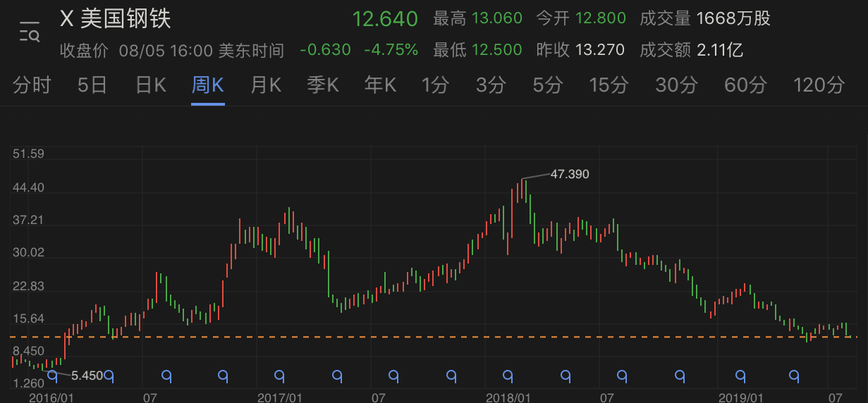The image size is (868, 403).
Task: Click the 成交额 2.11亿 turnover
Action: point(692,50)
